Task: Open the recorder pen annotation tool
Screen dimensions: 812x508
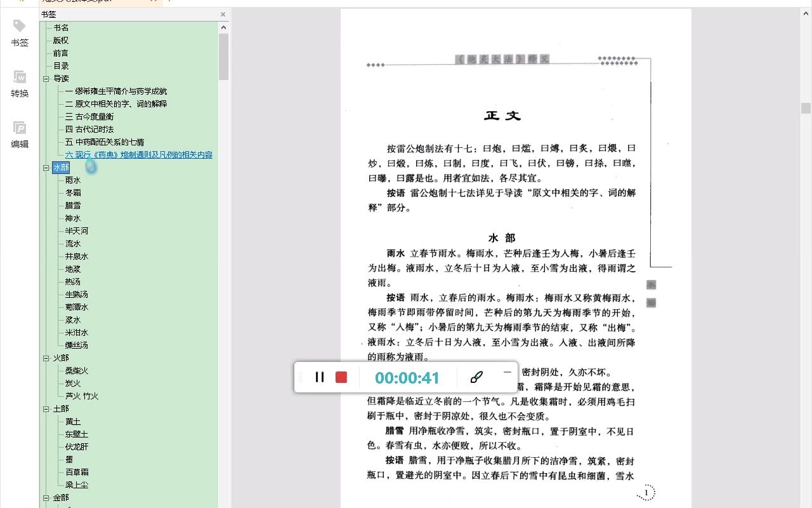Action: pyautogui.click(x=476, y=377)
